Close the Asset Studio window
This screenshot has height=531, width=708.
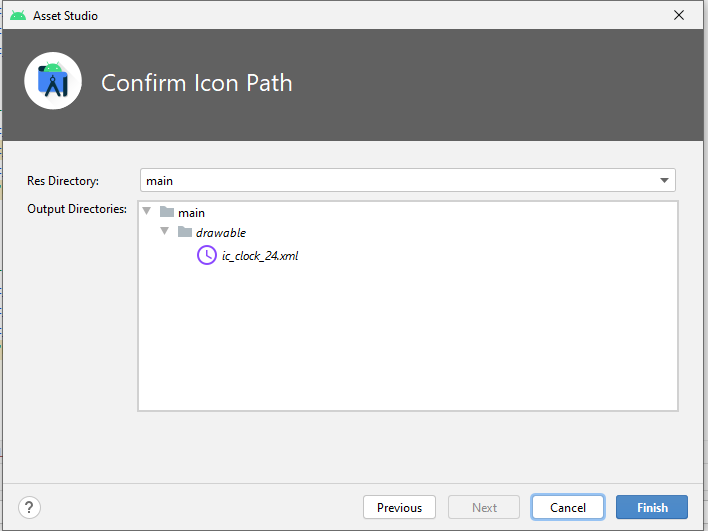click(679, 15)
